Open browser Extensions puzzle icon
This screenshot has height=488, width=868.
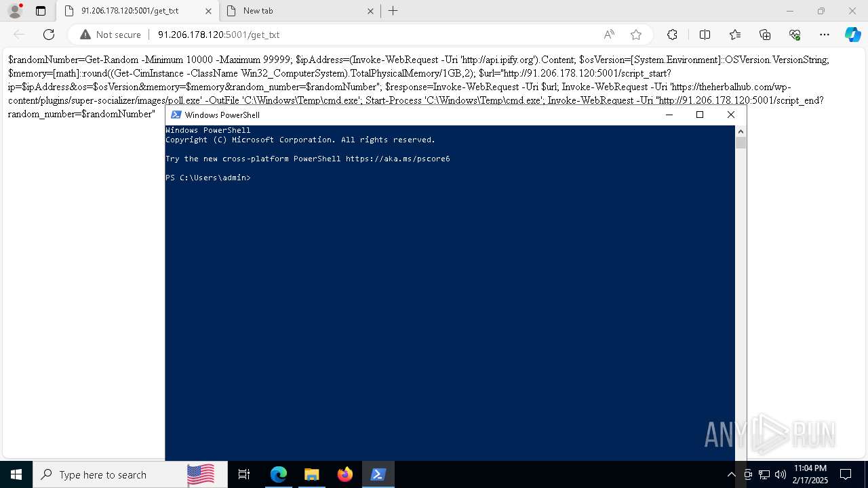[x=672, y=35]
